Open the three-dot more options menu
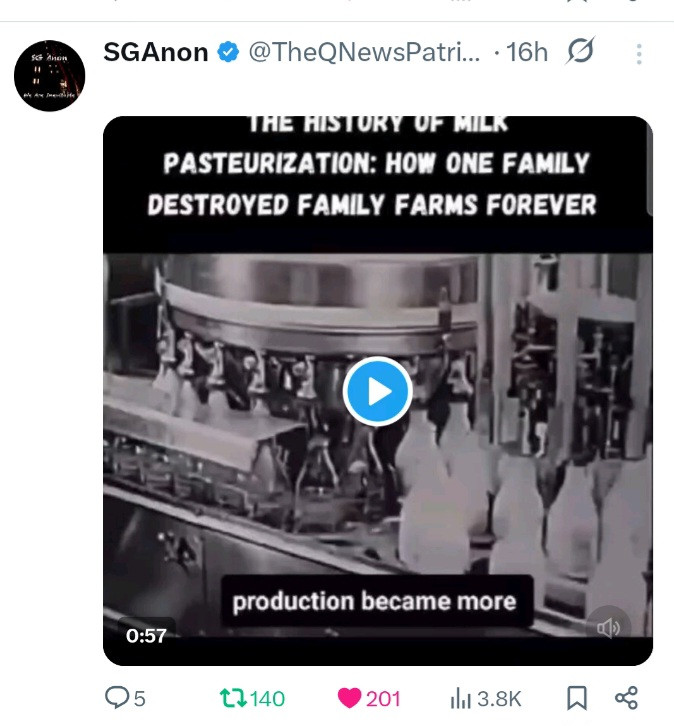The height and width of the screenshot is (726, 674). [x=639, y=53]
